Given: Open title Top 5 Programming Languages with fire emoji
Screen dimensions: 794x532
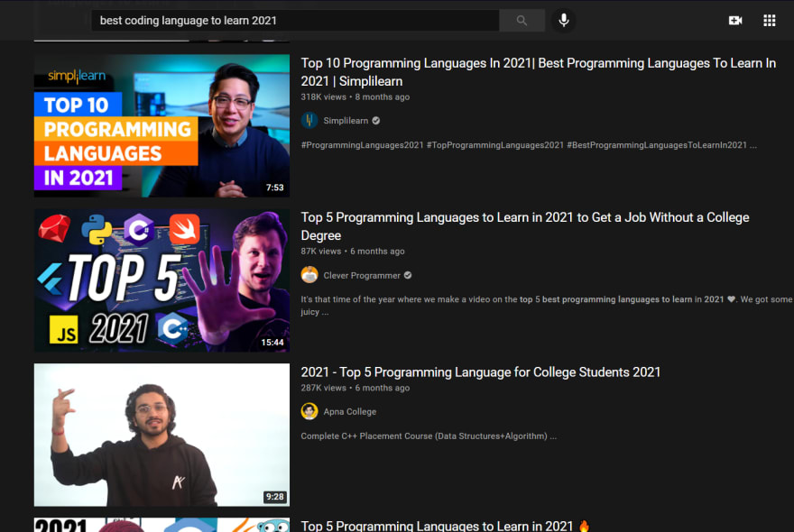Looking at the screenshot, I should pyautogui.click(x=446, y=526).
